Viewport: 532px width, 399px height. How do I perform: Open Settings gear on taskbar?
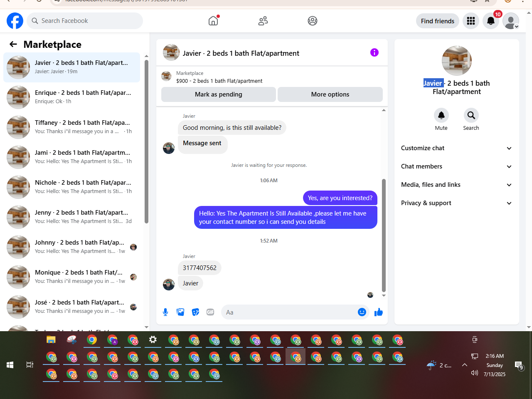153,340
